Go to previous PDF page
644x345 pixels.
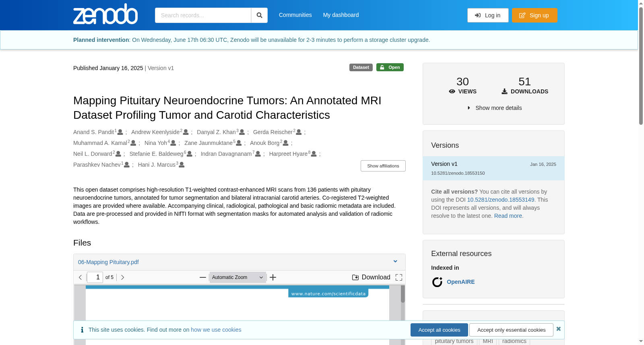point(80,277)
